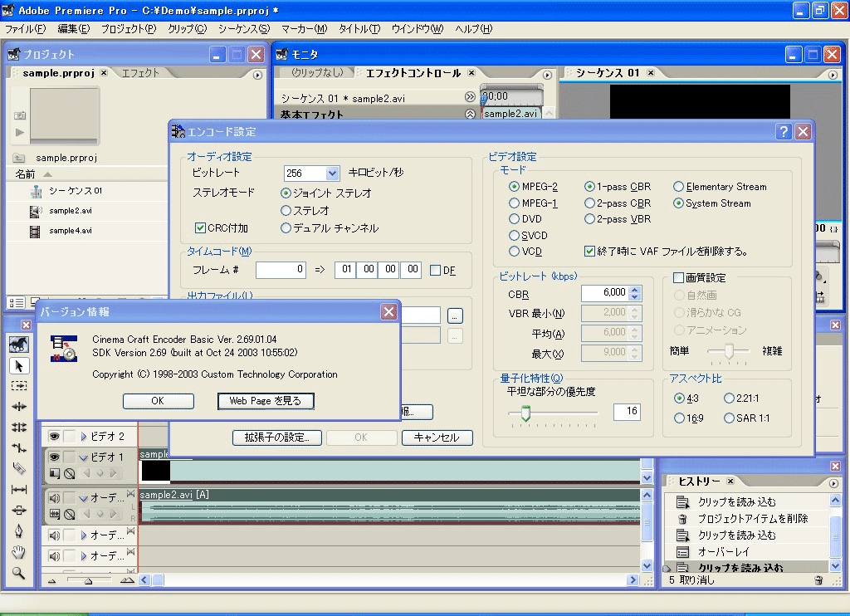Select the Rate Stretch tool

tap(19, 448)
